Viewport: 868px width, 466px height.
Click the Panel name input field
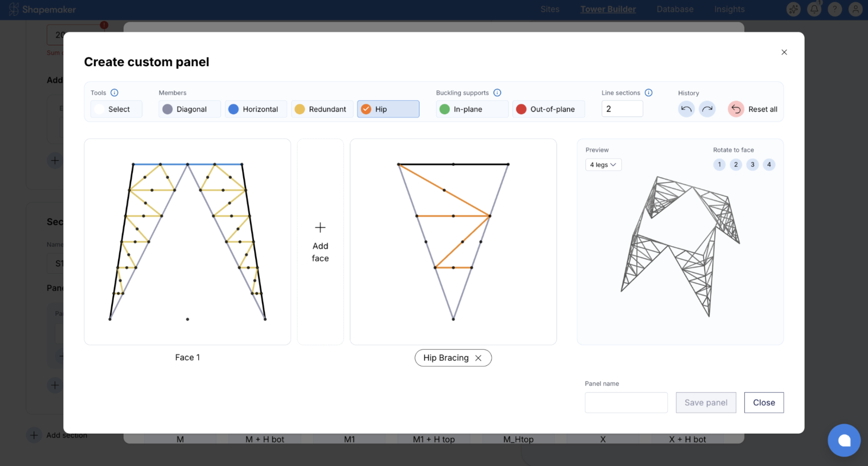point(626,402)
